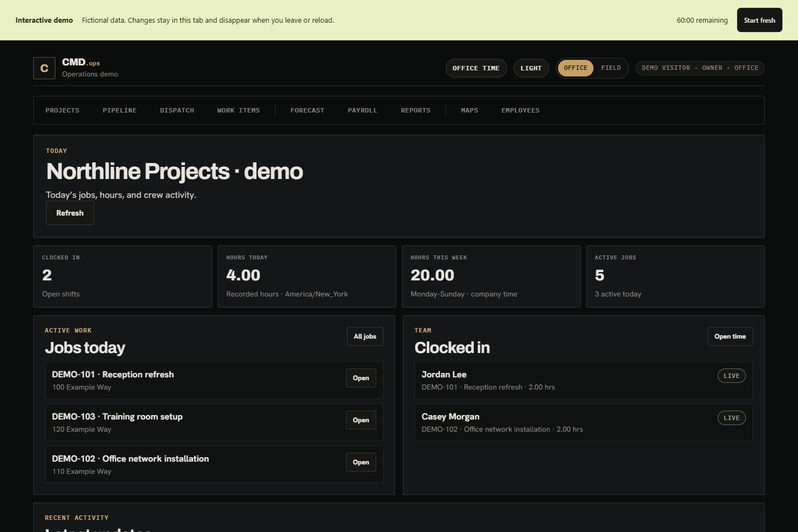Start fresh demo session
The image size is (798, 532).
click(x=759, y=20)
